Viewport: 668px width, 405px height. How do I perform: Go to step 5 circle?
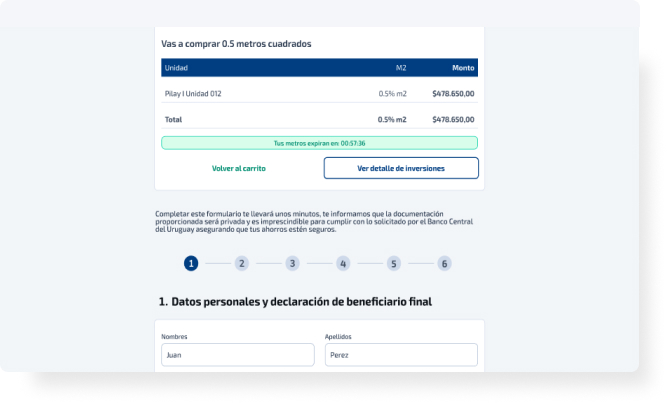[x=394, y=263]
